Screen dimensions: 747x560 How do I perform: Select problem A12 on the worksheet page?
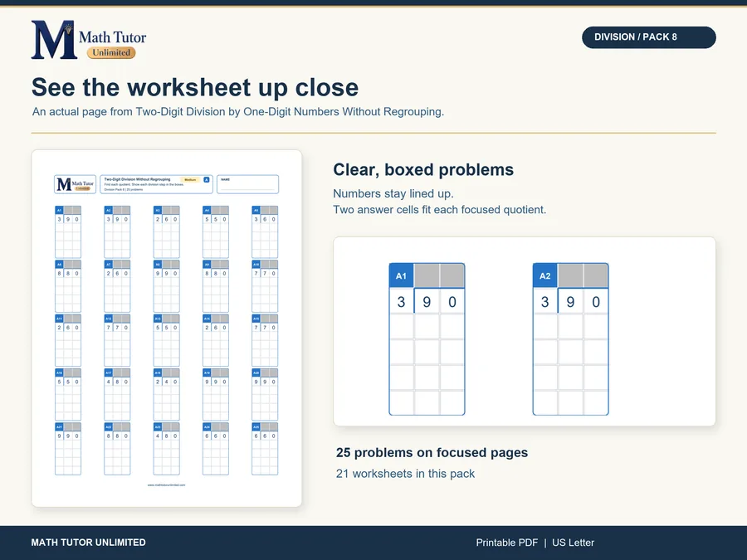click(117, 340)
